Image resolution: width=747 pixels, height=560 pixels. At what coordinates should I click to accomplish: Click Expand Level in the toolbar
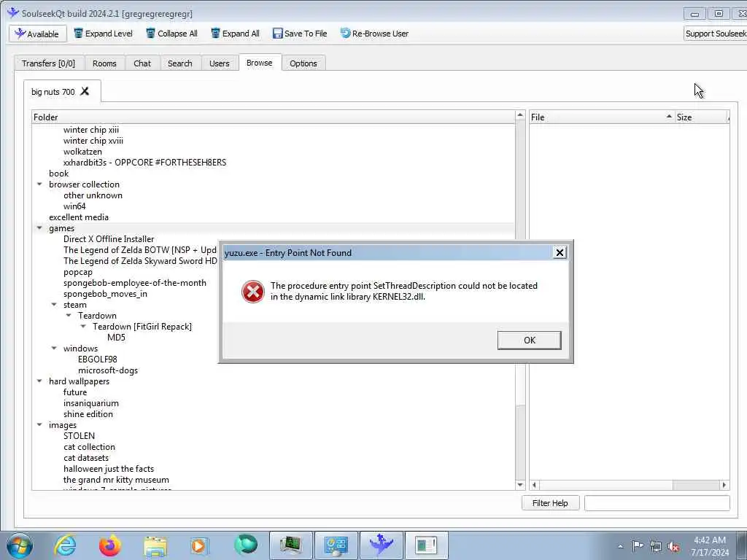(103, 34)
